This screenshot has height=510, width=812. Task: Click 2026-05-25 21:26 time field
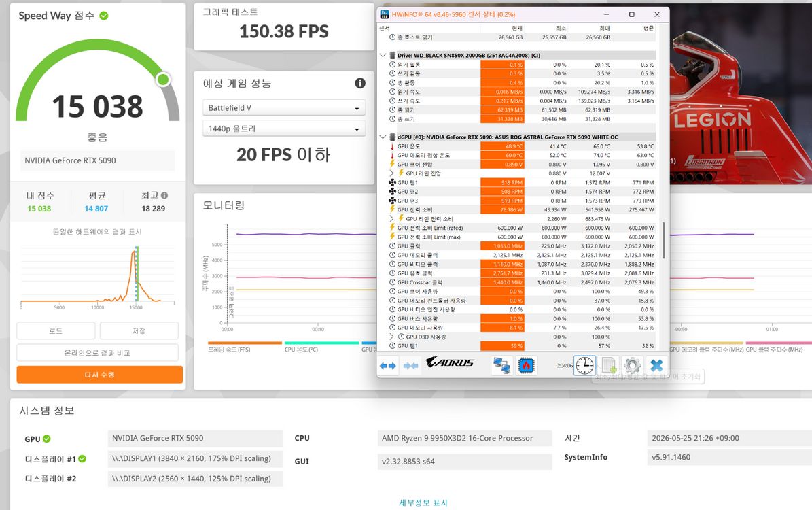click(x=729, y=438)
